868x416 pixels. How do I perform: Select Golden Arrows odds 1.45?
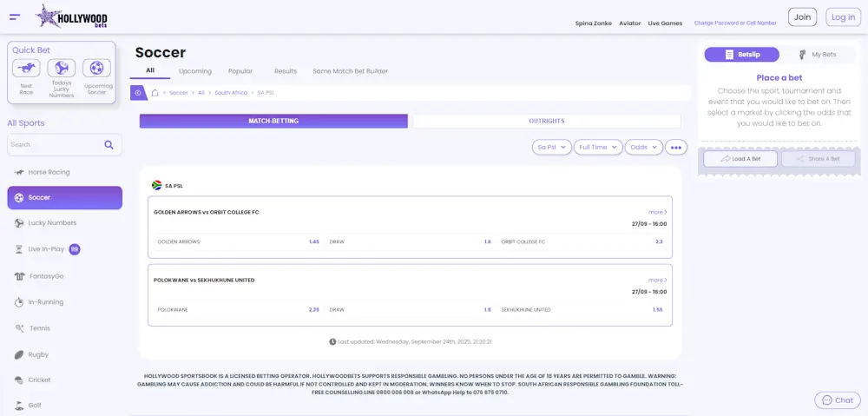click(313, 241)
